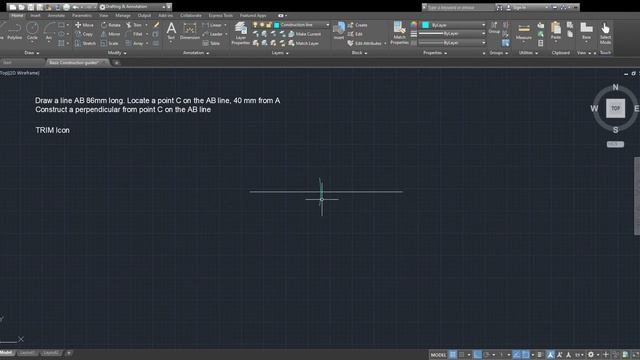Click the Copy tool in Modify panel
The height and width of the screenshot is (360, 640).
[x=84, y=34]
